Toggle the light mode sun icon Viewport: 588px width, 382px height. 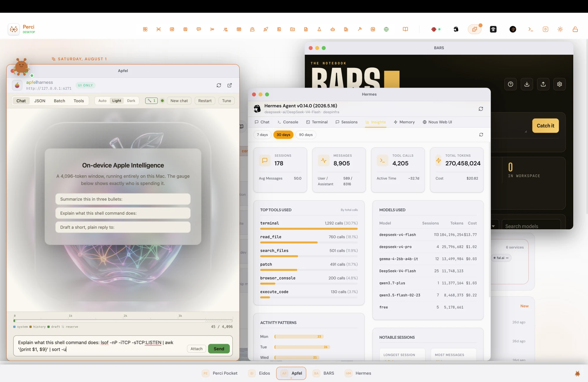(x=560, y=29)
